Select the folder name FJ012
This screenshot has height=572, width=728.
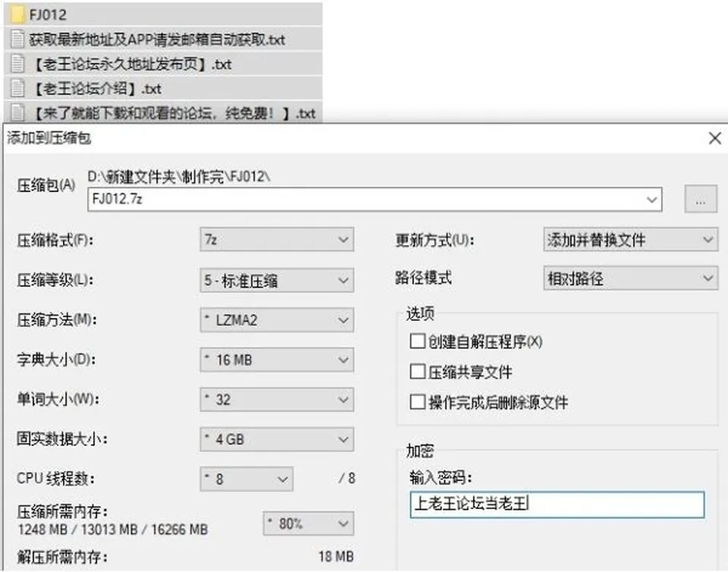pos(48,15)
